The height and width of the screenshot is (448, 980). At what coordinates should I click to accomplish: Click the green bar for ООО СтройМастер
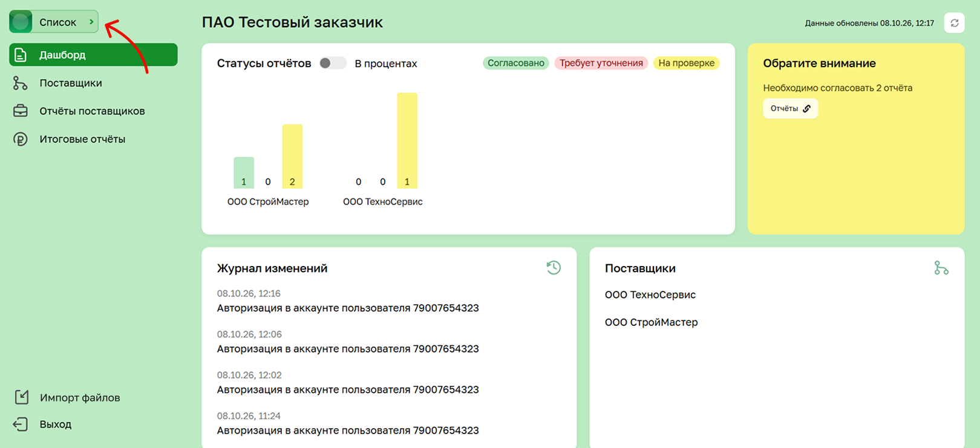244,173
